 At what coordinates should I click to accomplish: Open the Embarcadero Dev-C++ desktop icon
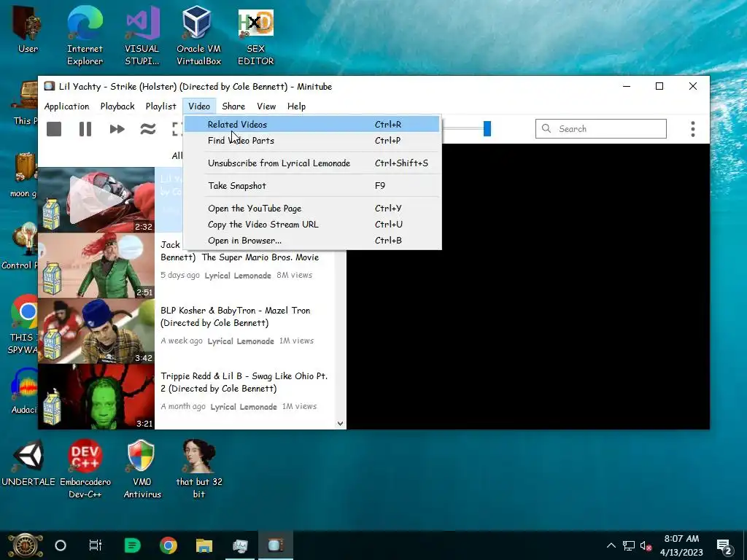(85, 469)
